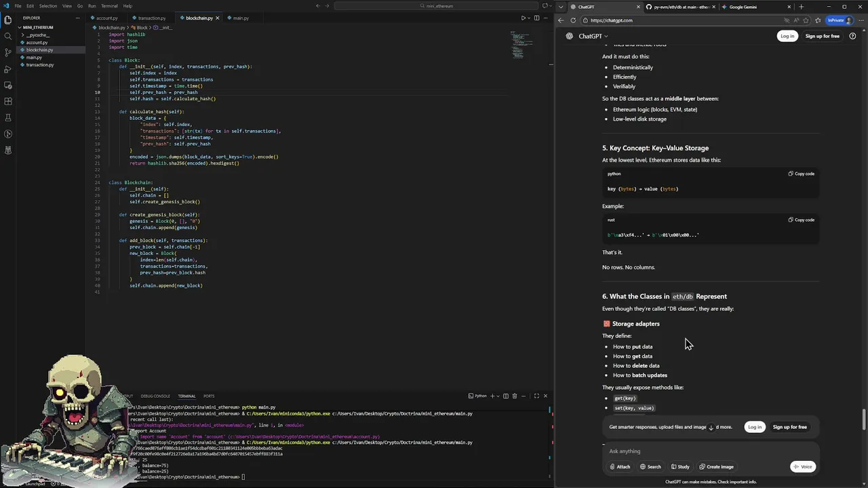The image size is (868, 488).
Task: Click the Split Editor icon
Action: point(537,18)
